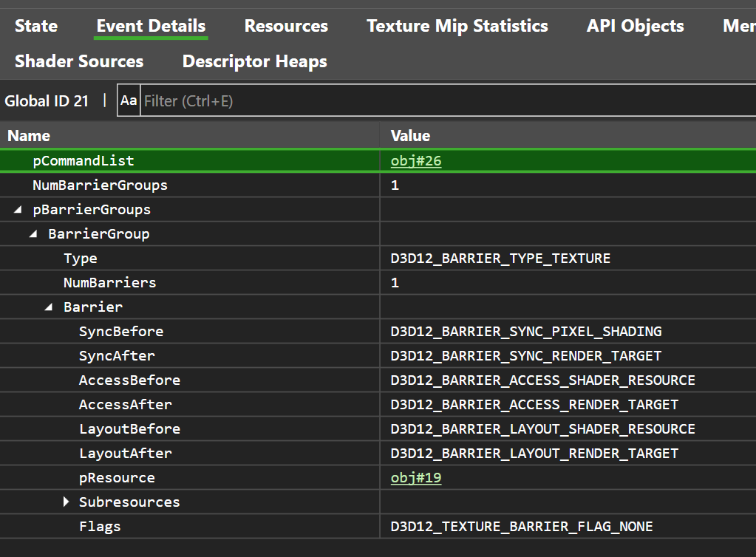Collapse the Barrier tree node

tap(49, 307)
